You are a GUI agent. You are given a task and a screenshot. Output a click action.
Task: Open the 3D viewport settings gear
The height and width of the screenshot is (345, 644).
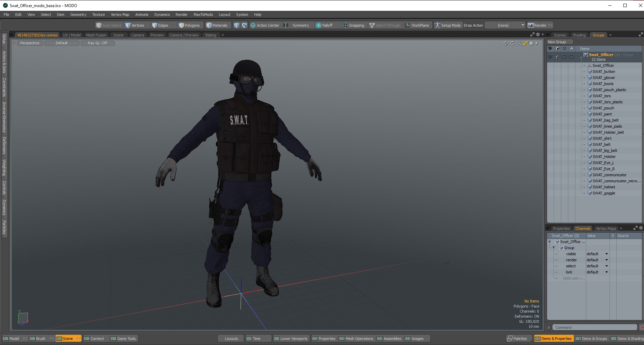[x=531, y=43]
